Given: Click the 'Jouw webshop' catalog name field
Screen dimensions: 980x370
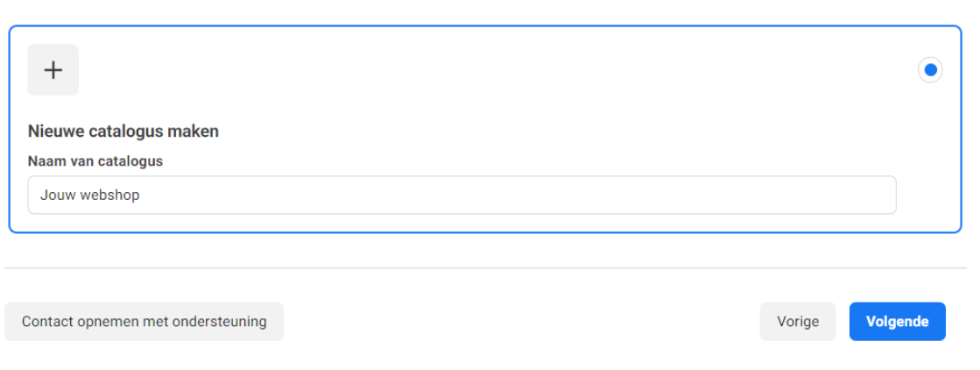Looking at the screenshot, I should tap(462, 195).
